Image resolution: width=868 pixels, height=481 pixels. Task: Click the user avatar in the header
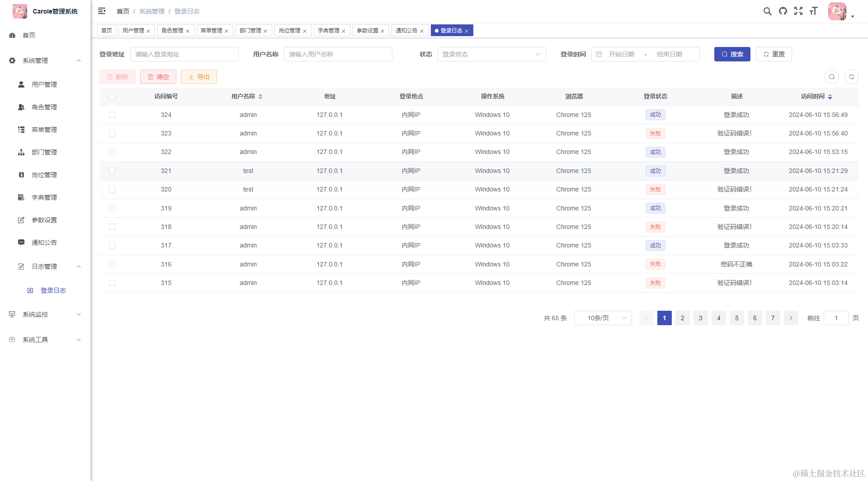[x=837, y=11]
